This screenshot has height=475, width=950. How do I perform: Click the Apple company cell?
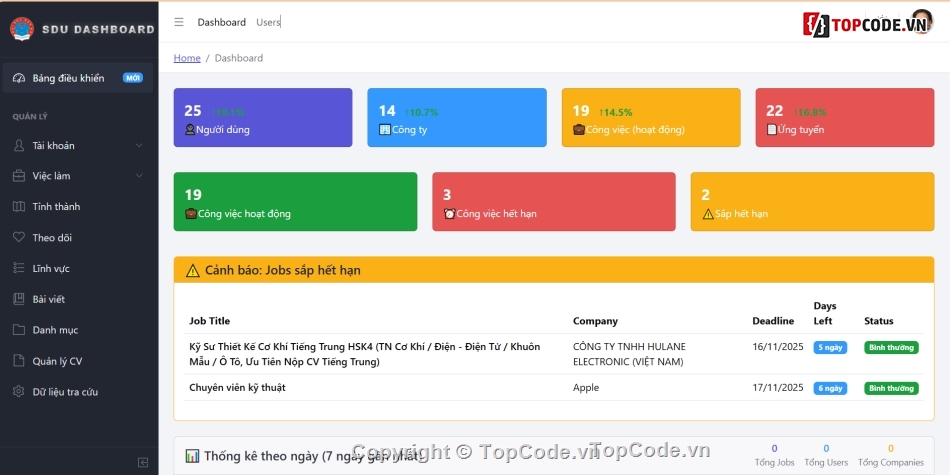coord(586,388)
